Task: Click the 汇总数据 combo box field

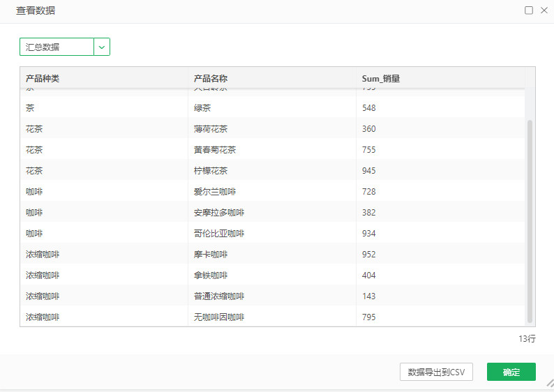Action: click(x=57, y=47)
